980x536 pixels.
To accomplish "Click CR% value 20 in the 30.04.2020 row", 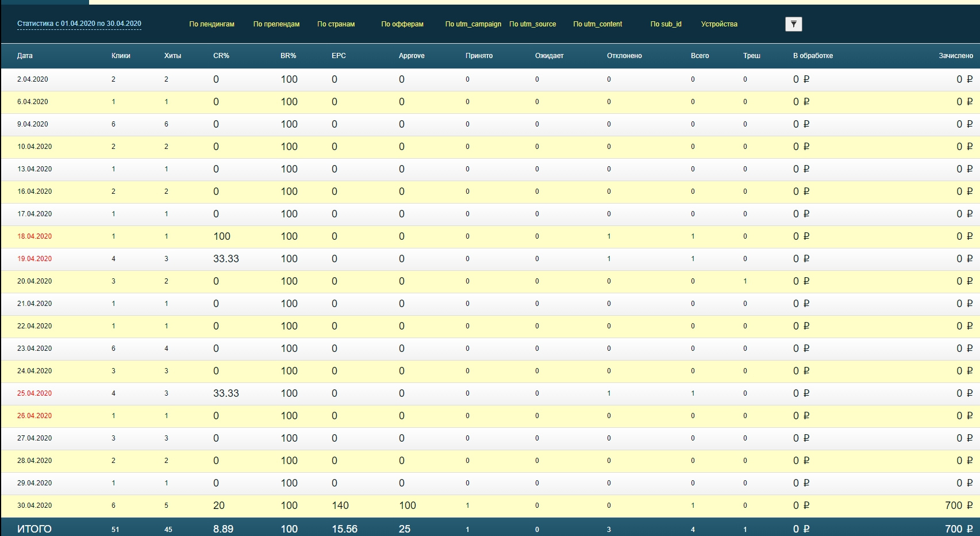I will pyautogui.click(x=219, y=506).
